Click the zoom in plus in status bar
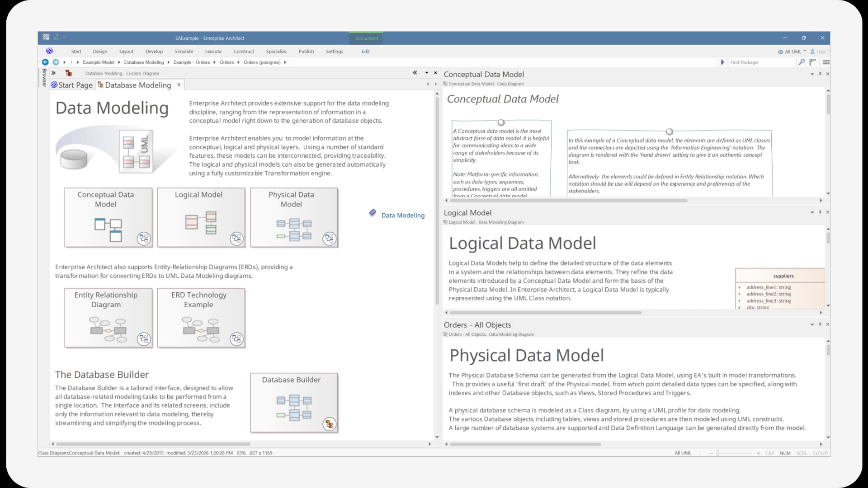The height and width of the screenshot is (488, 868). pos(759,453)
